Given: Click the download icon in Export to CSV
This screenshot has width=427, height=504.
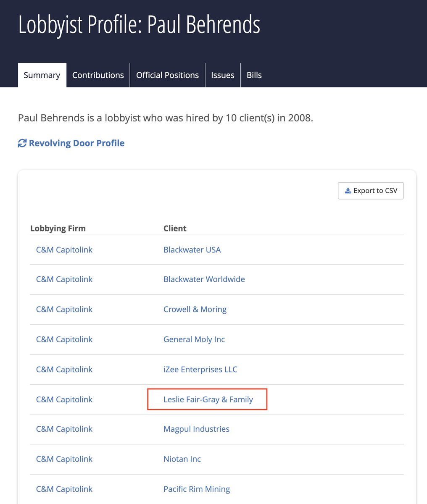Looking at the screenshot, I should point(348,191).
